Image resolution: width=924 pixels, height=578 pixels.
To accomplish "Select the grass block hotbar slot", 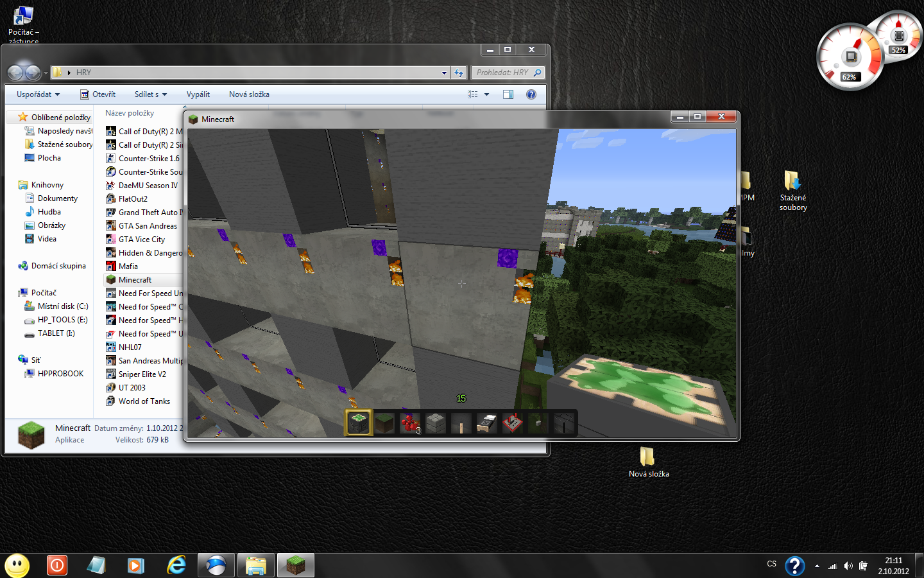I will coord(384,423).
